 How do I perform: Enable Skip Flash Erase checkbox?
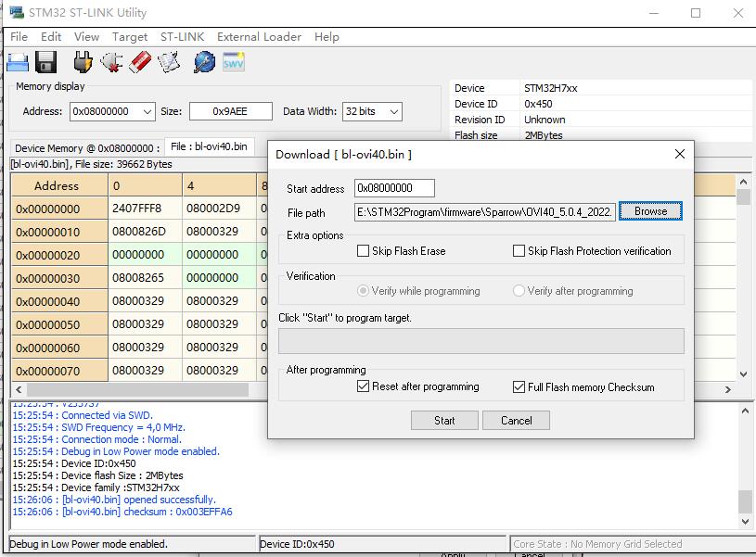pyautogui.click(x=363, y=251)
